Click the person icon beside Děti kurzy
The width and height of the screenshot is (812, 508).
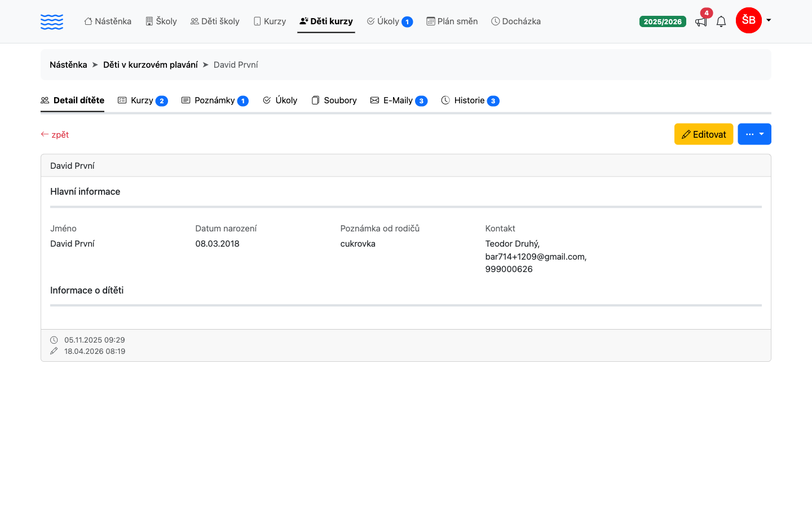(304, 21)
